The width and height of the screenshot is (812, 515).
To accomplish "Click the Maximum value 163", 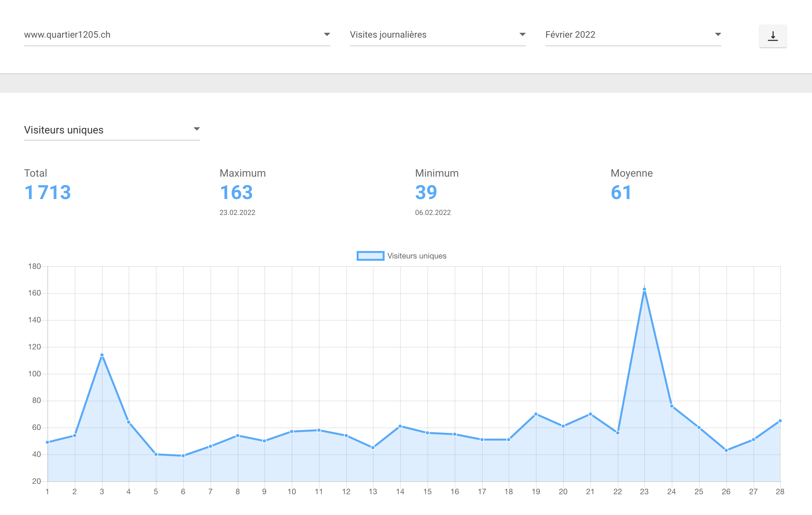I will [x=236, y=193].
